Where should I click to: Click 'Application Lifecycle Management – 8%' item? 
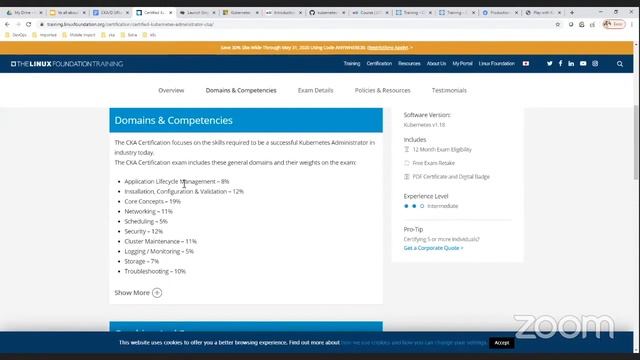pyautogui.click(x=177, y=182)
